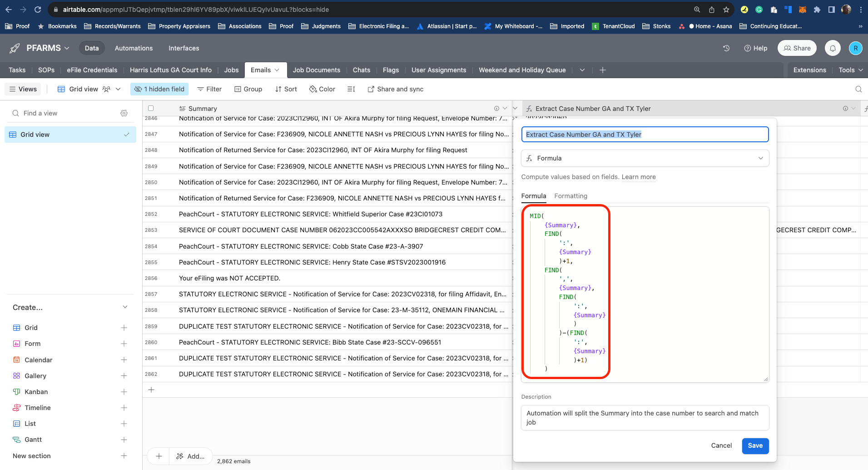Open Formula field type dropdown
Viewport: 868px width, 470px height.
coord(645,158)
